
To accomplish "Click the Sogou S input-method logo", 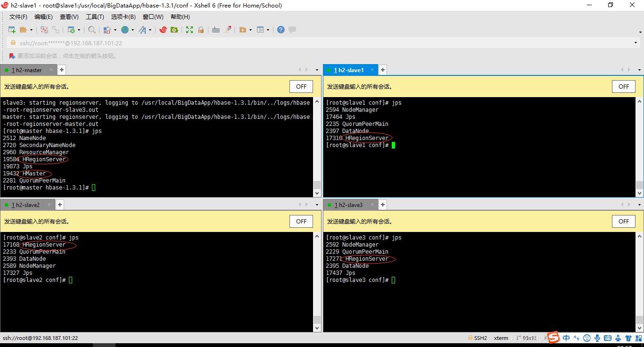I will coord(553,338).
